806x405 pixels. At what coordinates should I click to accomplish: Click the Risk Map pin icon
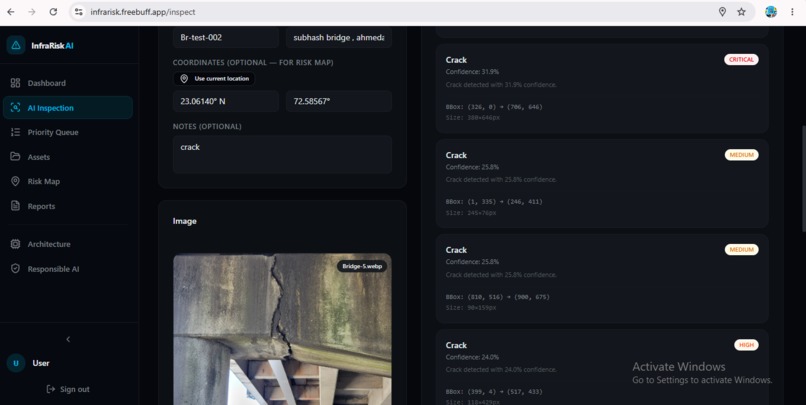(15, 181)
